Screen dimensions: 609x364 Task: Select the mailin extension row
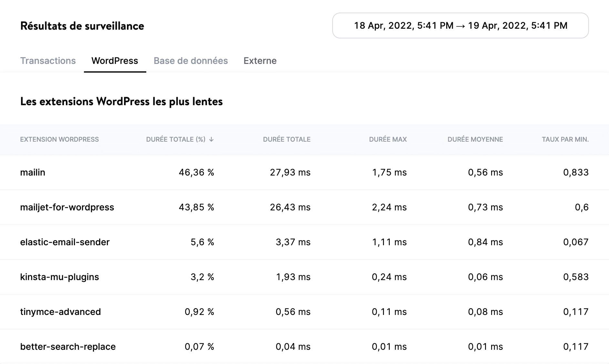33,172
